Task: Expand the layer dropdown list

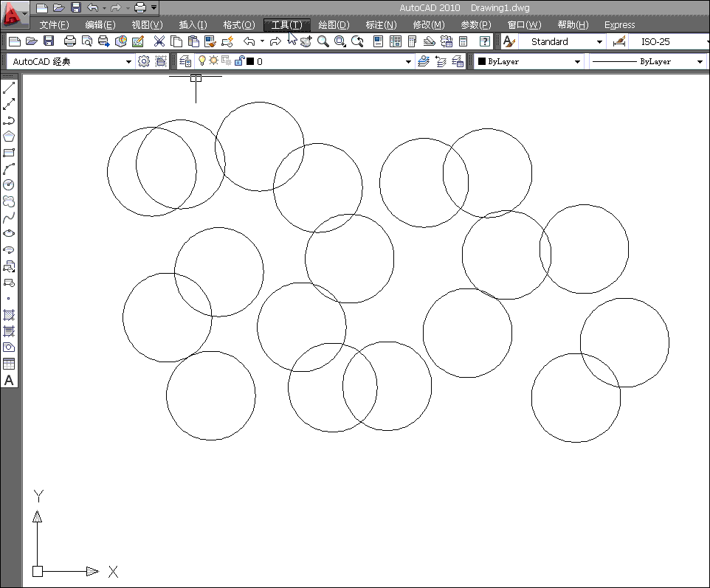Action: pyautogui.click(x=408, y=61)
